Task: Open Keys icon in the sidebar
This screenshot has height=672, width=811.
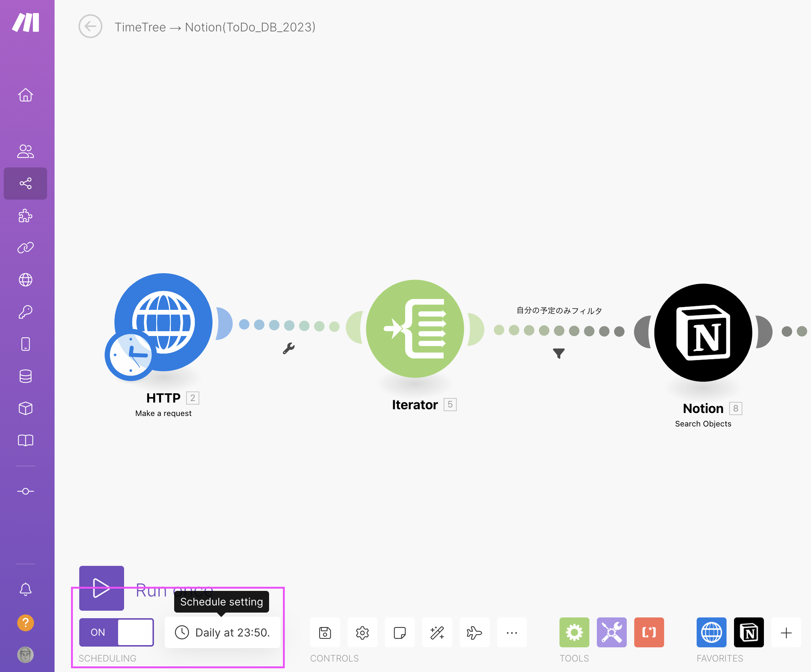Action: [x=25, y=312]
